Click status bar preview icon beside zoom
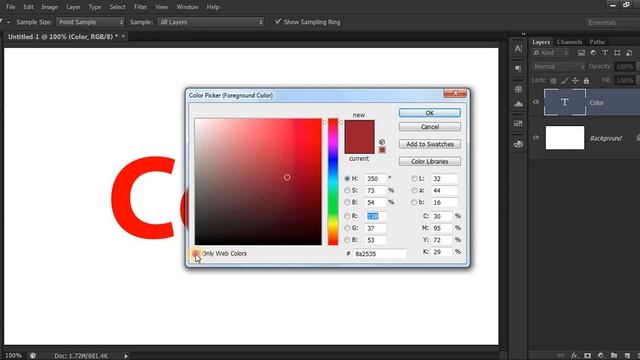Image resolution: width=640 pixels, height=360 pixels. 33,356
